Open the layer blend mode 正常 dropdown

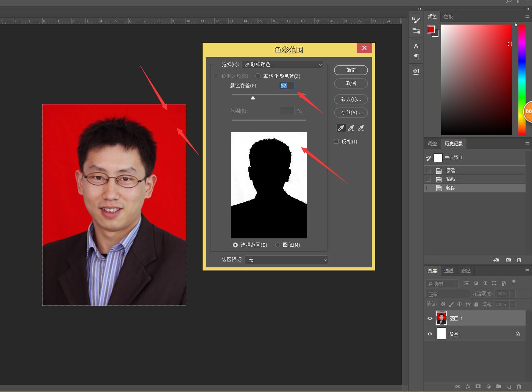[447, 294]
